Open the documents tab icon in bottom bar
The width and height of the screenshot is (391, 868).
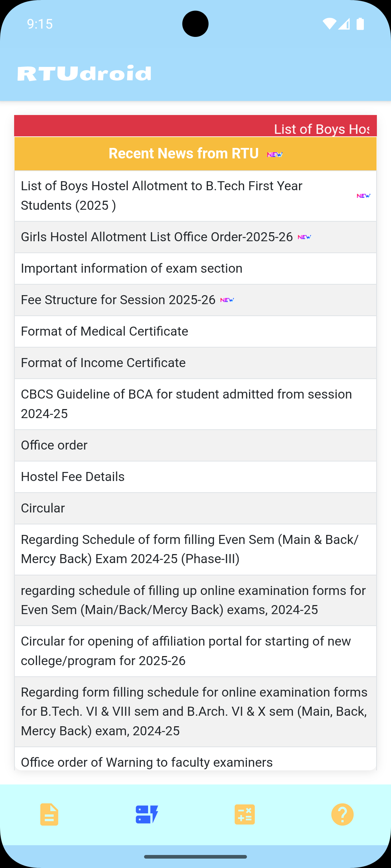pyautogui.click(x=49, y=814)
